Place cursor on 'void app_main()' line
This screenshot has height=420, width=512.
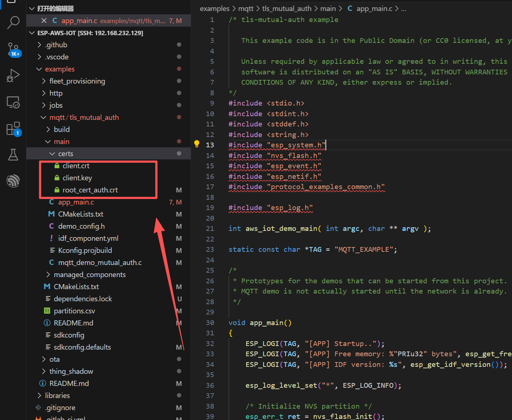260,323
